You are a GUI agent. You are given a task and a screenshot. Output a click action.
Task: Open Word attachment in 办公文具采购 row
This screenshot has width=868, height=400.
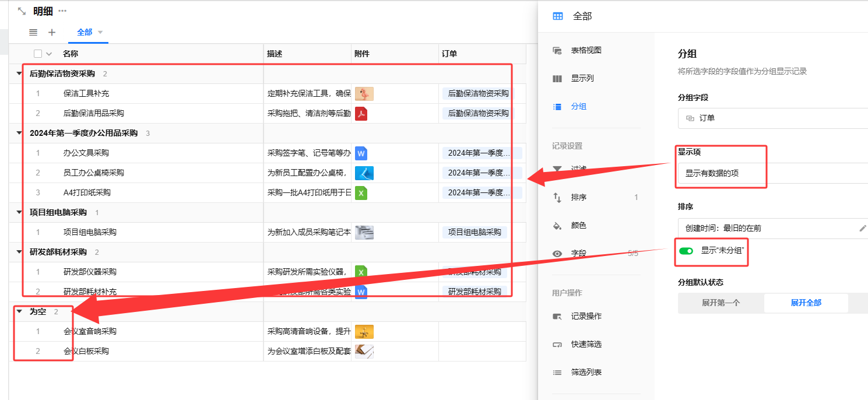361,153
